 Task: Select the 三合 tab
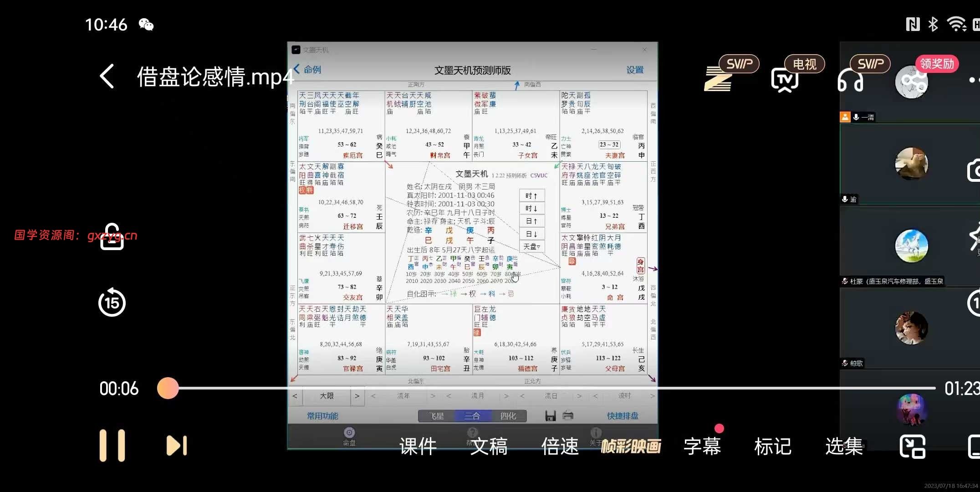(472, 416)
